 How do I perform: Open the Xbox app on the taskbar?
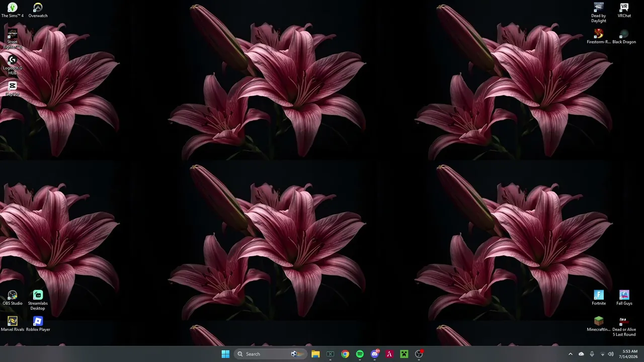click(x=331, y=354)
